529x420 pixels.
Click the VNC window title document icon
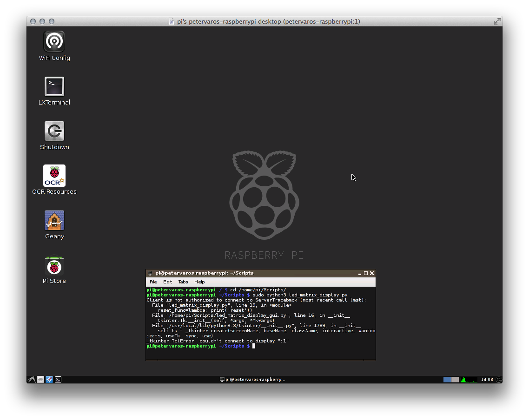pos(172,21)
